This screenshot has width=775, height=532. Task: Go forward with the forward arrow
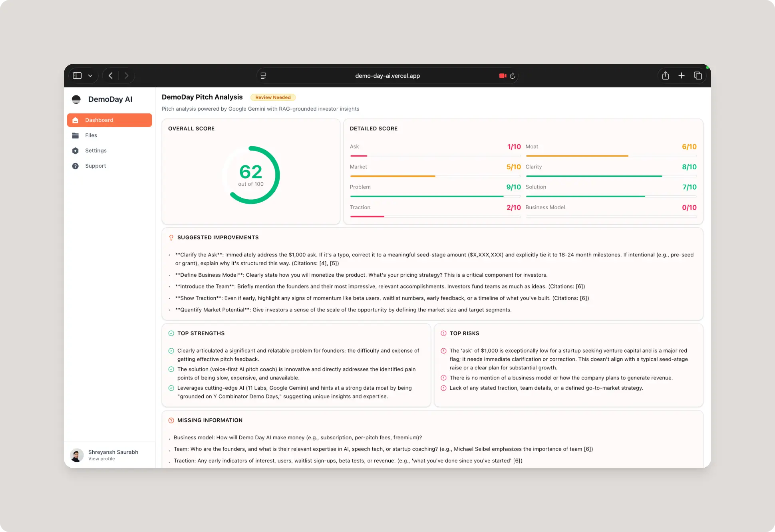coord(126,75)
